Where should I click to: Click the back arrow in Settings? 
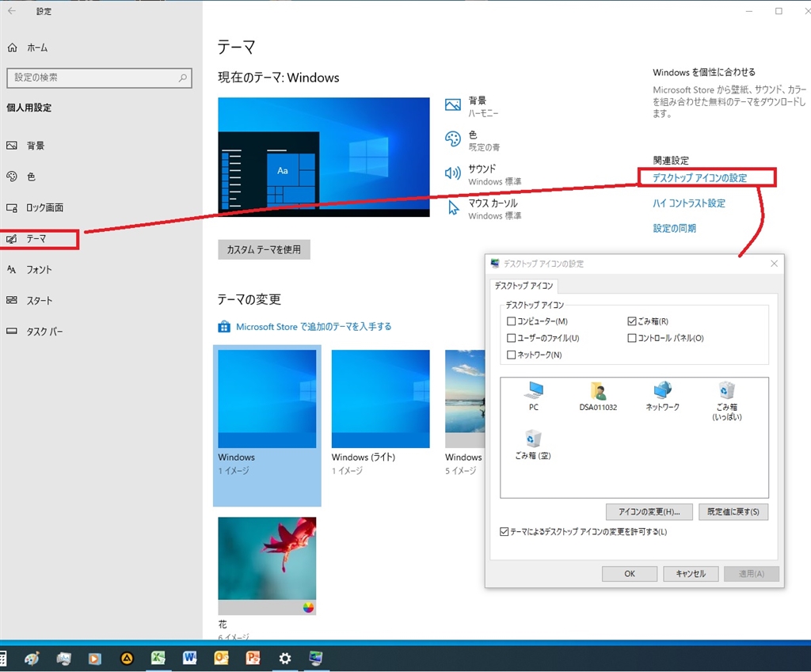(x=12, y=11)
